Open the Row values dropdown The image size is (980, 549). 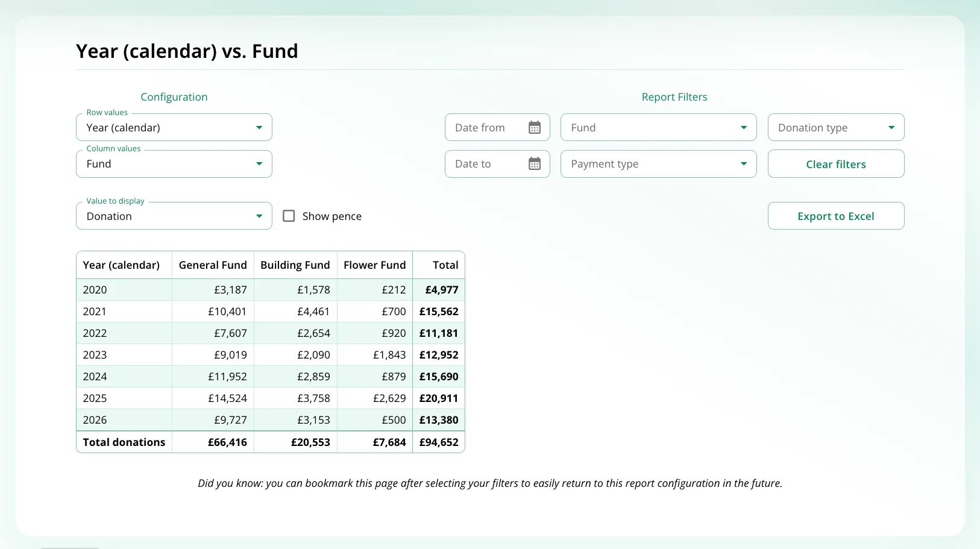174,127
